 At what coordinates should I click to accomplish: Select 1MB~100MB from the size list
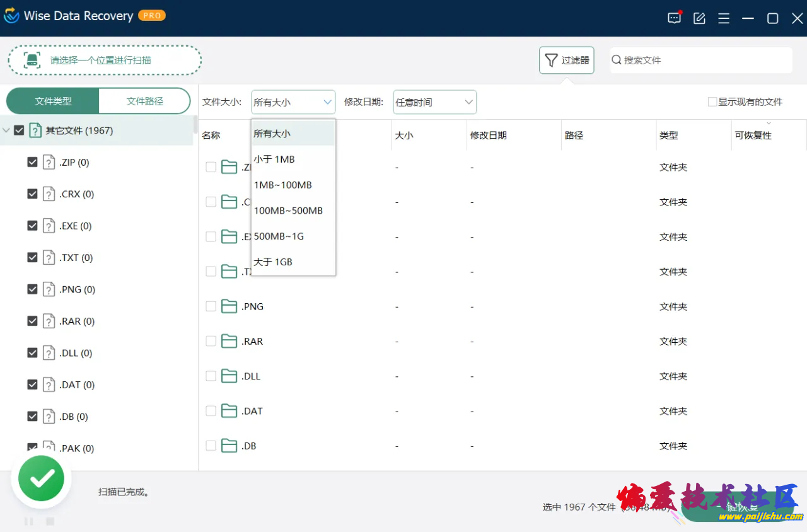283,185
